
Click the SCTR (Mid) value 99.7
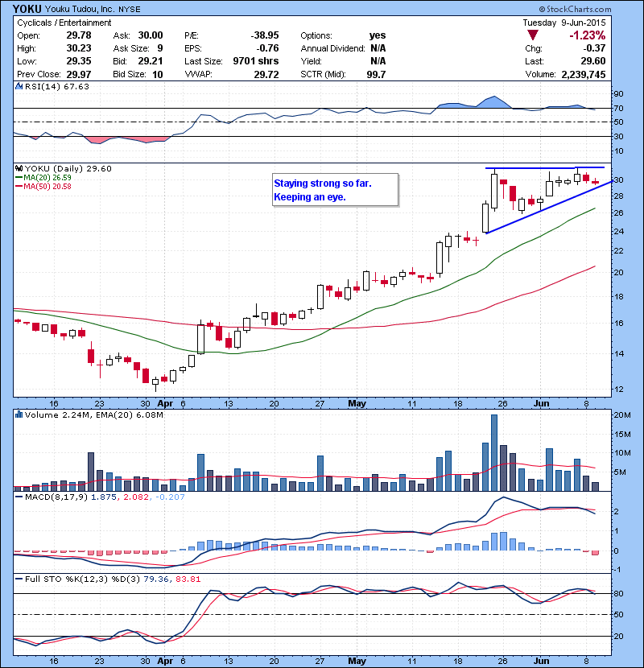click(x=376, y=75)
